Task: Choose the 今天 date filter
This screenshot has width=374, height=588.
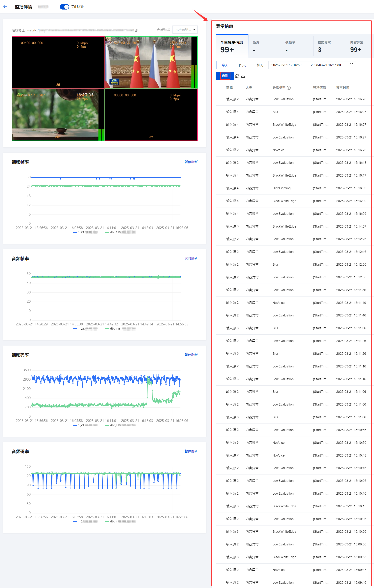Action: click(x=225, y=65)
